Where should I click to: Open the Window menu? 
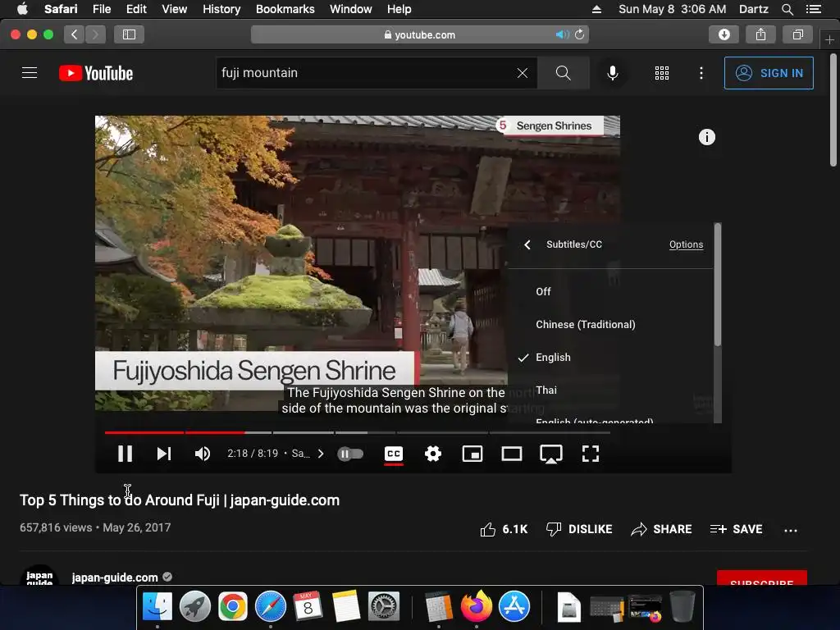click(x=350, y=9)
